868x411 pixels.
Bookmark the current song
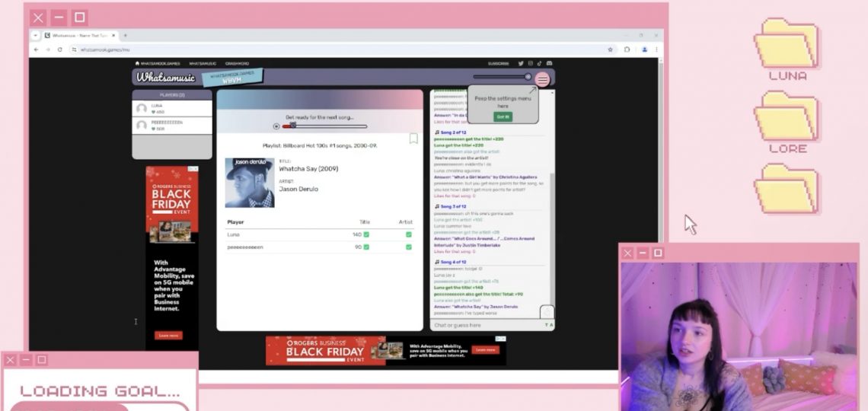(x=413, y=139)
